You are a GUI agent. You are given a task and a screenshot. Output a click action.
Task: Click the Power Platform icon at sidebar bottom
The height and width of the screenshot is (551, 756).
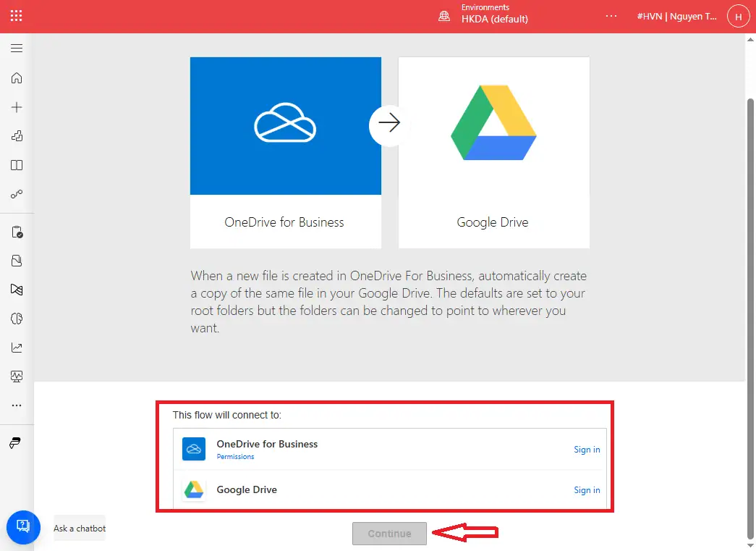pyautogui.click(x=15, y=443)
